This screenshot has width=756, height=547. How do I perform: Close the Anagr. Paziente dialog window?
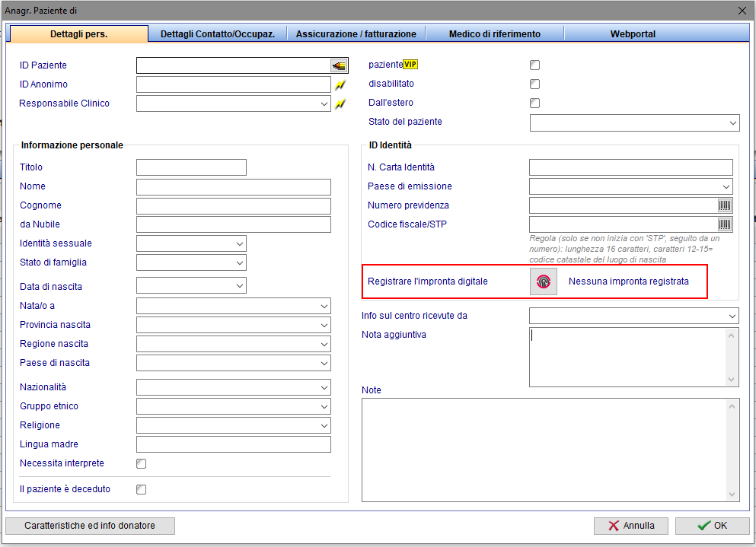pyautogui.click(x=742, y=11)
